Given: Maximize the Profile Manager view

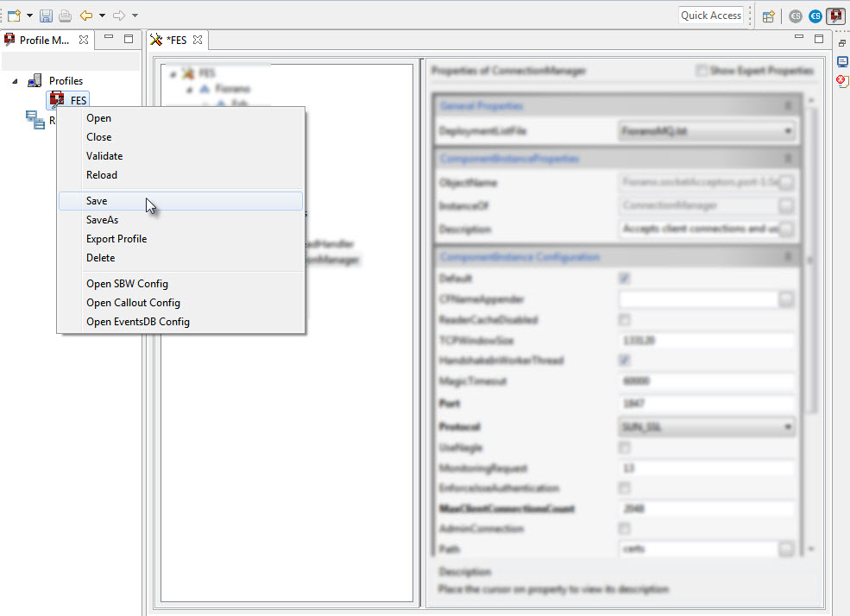Looking at the screenshot, I should (129, 39).
